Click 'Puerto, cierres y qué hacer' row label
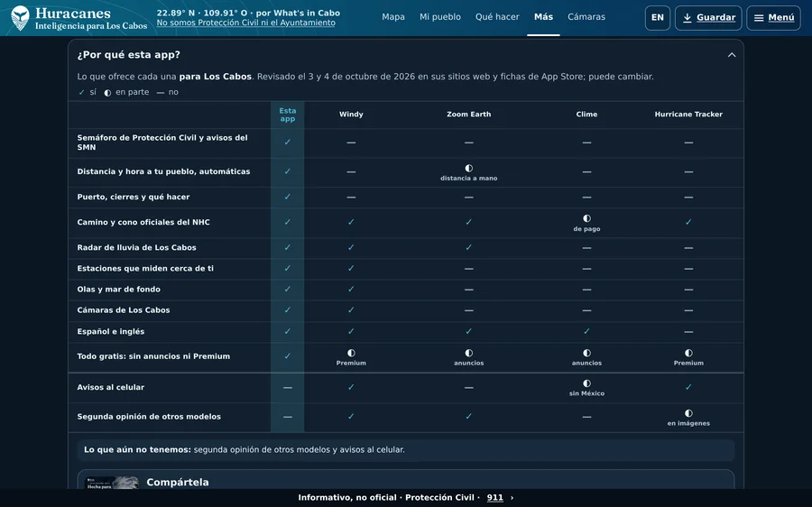The width and height of the screenshot is (812, 507). (x=134, y=197)
